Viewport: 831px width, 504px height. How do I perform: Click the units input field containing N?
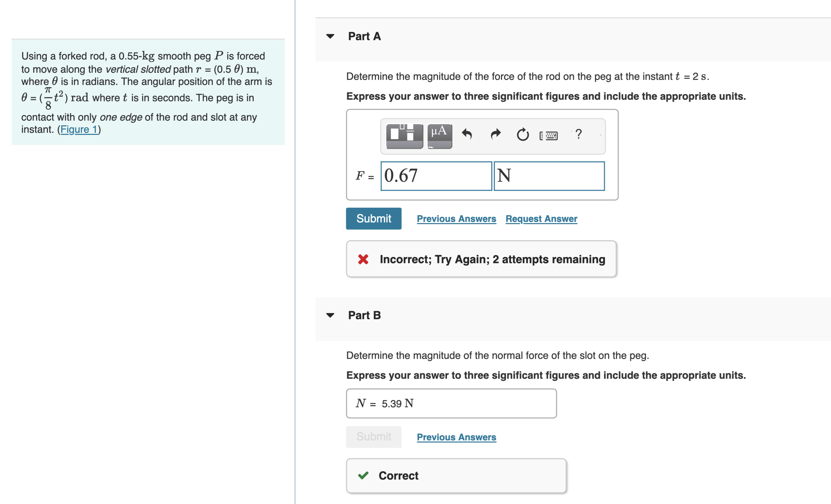(549, 176)
